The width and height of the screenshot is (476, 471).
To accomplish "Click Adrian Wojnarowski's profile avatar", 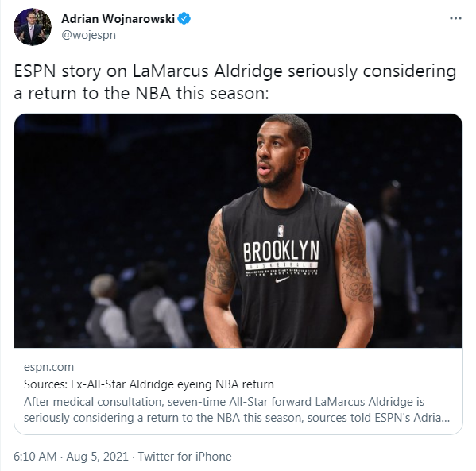I will click(x=33, y=27).
